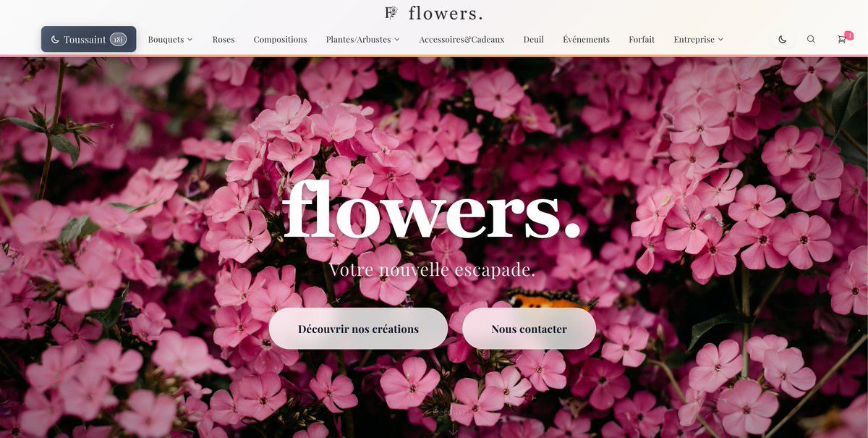Navigate to the Forfait page
Viewport: 868px width, 438px height.
point(642,39)
